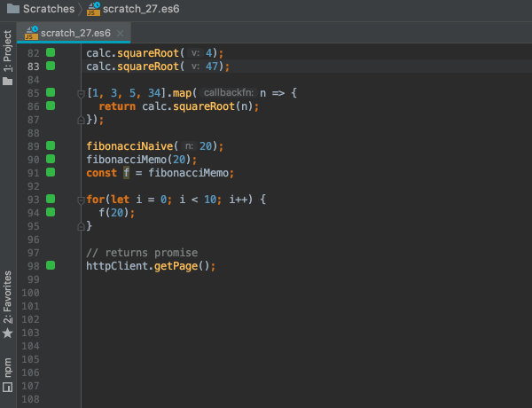Click the callbackfn: parameter hint
The height and width of the screenshot is (408, 532).
pos(229,92)
